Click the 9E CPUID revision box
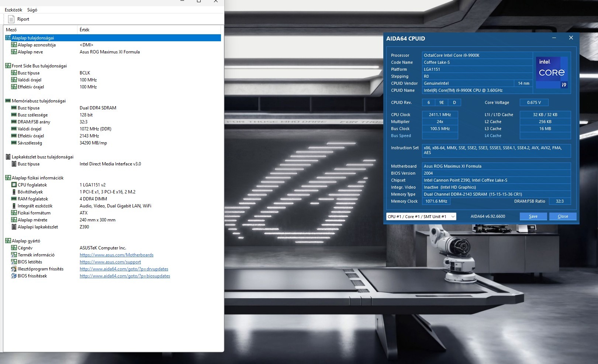 click(442, 102)
